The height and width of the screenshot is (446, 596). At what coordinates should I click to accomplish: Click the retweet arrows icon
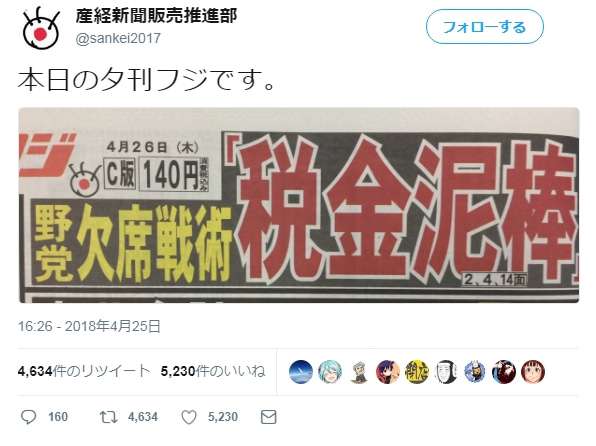tap(108, 417)
